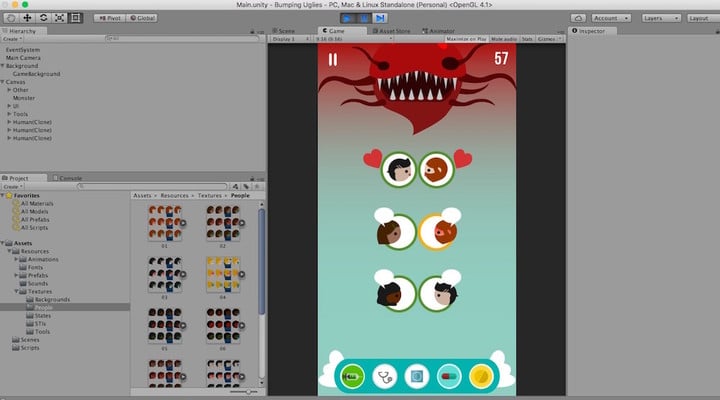Open the Layout dropdown
This screenshot has height=400, width=720.
(703, 18)
